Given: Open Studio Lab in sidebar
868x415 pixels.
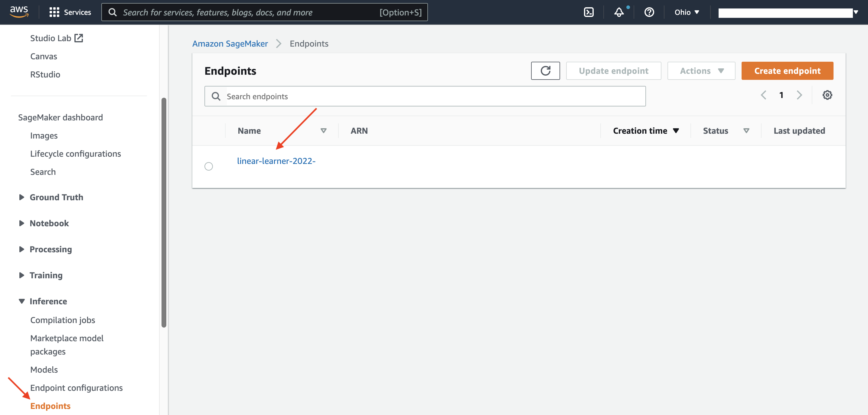Looking at the screenshot, I should click(x=51, y=38).
